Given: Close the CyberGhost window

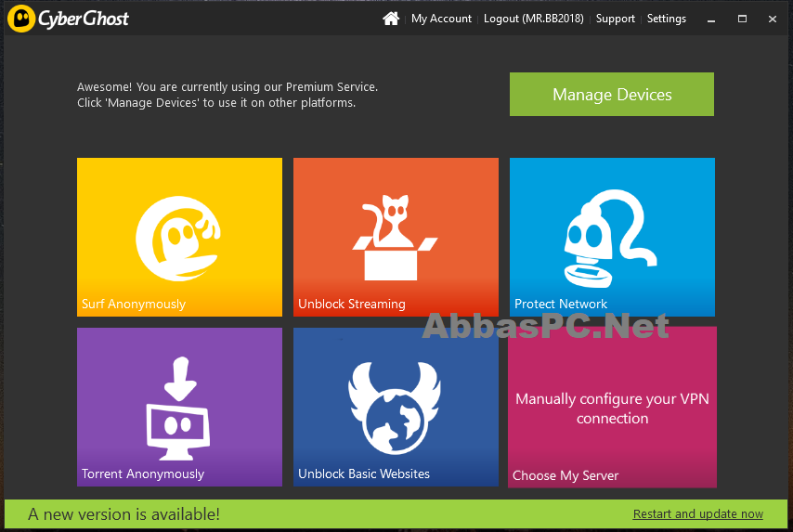Looking at the screenshot, I should [x=773, y=19].
